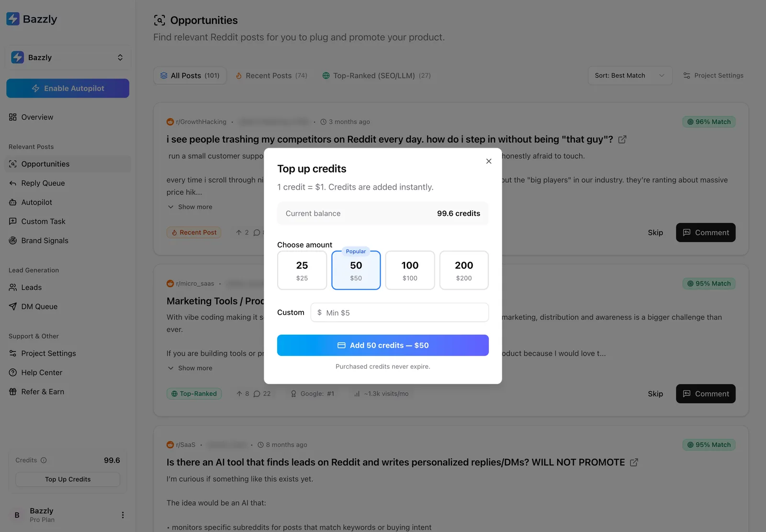The image size is (766, 532).
Task: Skip the micro_saas Marketing Tools post
Action: point(655,394)
